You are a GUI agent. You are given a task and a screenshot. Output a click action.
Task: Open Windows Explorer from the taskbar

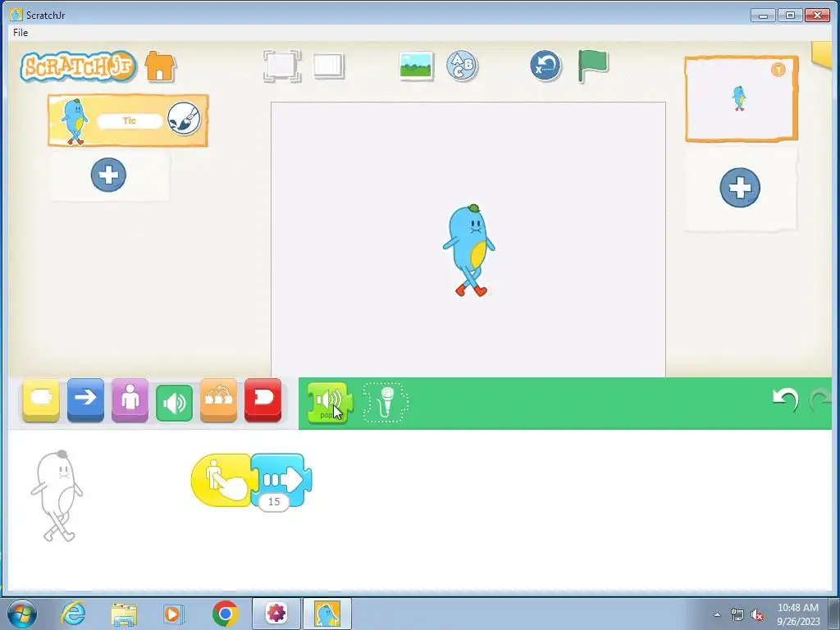coord(124,614)
